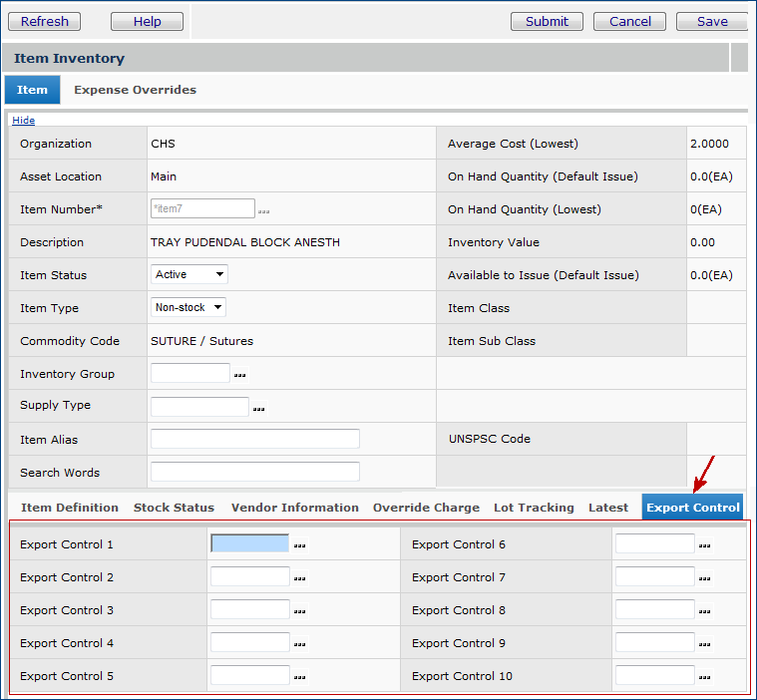Select the Vendor Information tab

[x=294, y=508]
